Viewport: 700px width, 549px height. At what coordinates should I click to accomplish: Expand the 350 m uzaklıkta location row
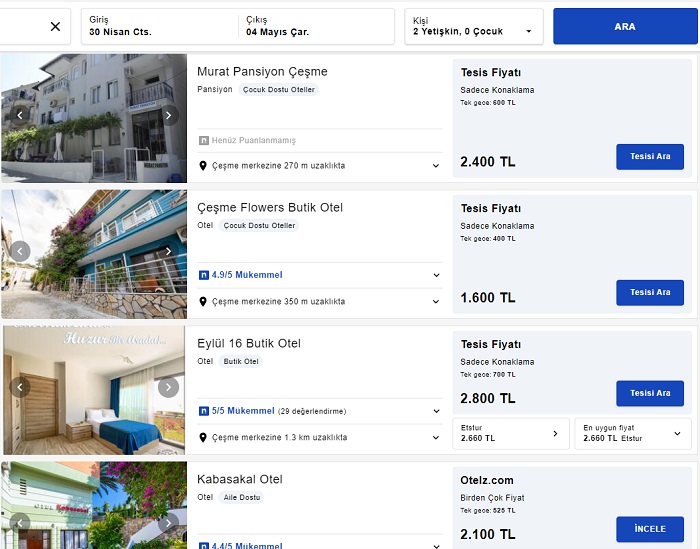[x=436, y=302]
